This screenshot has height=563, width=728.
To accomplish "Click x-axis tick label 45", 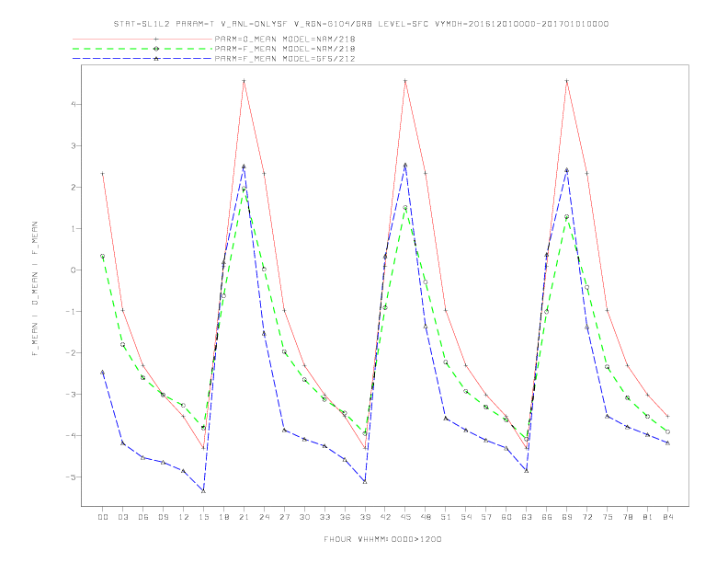I will (405, 517).
